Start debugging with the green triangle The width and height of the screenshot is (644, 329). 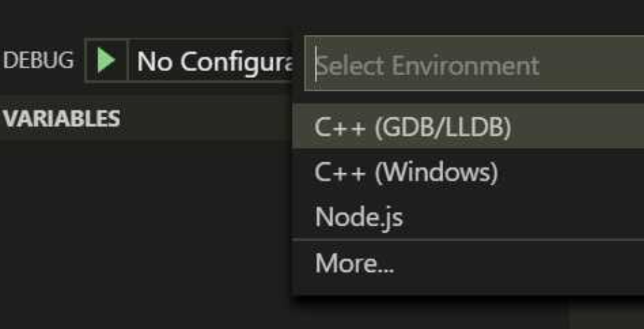(106, 61)
